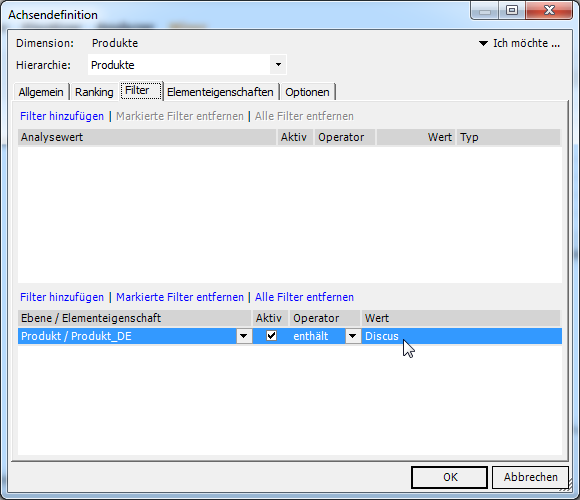Edit the Discus value field
The height and width of the screenshot is (500, 580).
click(x=462, y=336)
